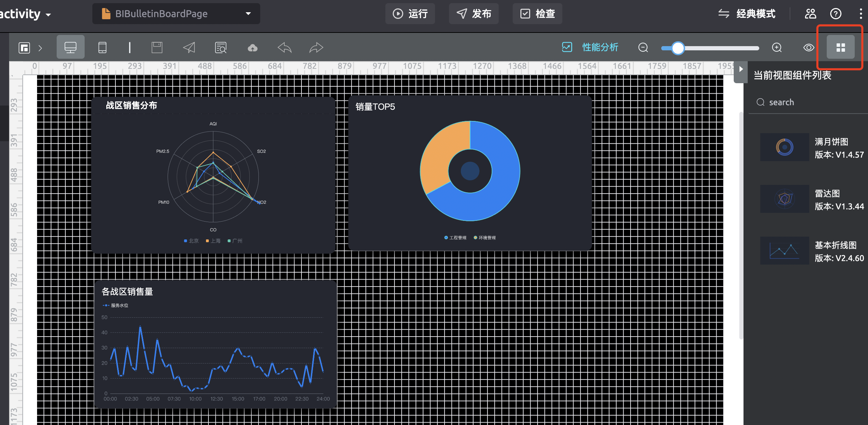Screen dimensions: 868x425
Task: Expand the activity dropdown arrow
Action: [x=48, y=15]
